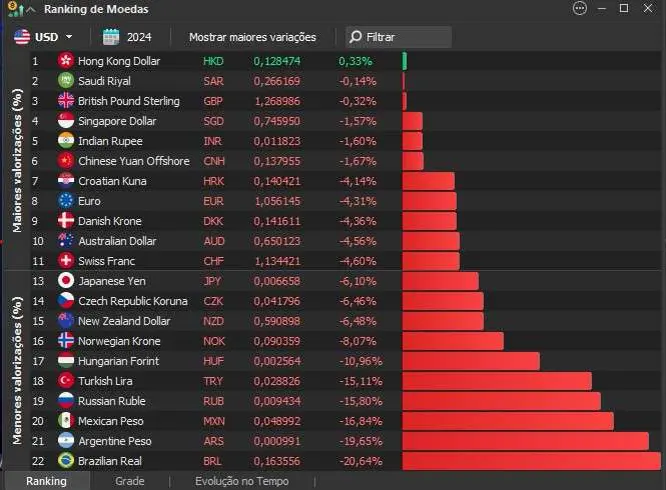Switch to the Grade tab

[x=130, y=481]
